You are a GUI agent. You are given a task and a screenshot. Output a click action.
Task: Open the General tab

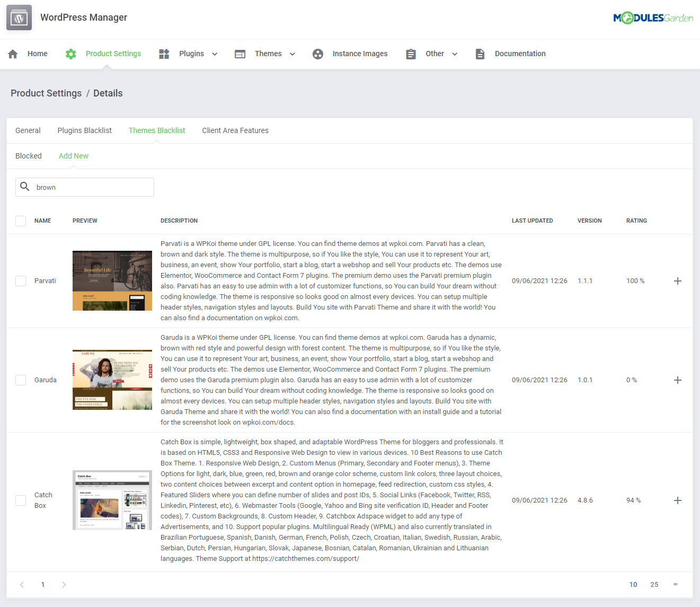[x=28, y=130]
